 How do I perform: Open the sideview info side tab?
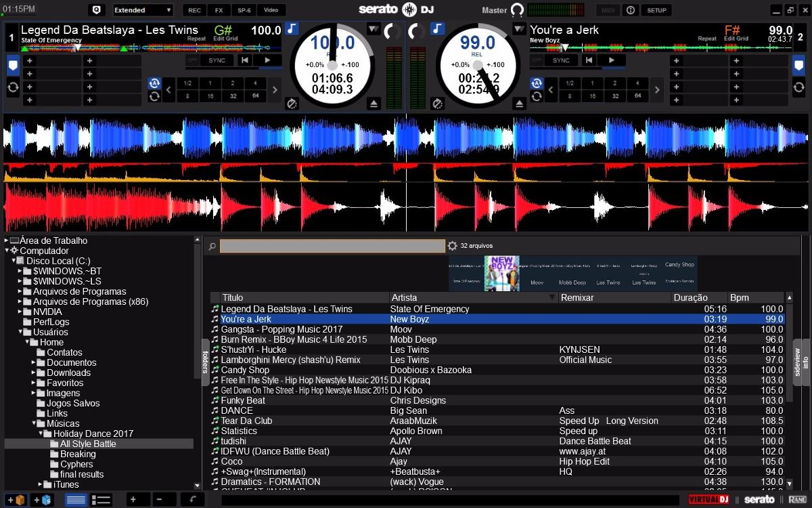pyautogui.click(x=801, y=362)
